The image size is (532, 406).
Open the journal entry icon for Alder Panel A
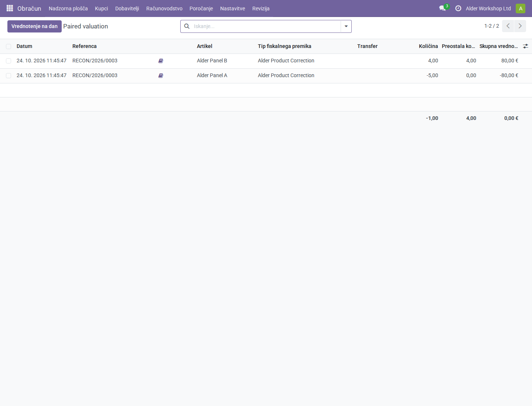pyautogui.click(x=161, y=76)
